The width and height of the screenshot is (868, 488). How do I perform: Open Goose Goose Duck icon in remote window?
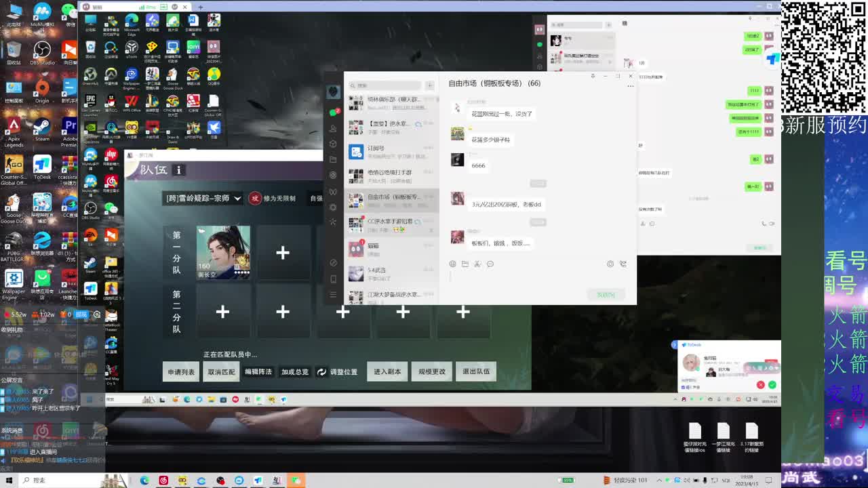click(173, 77)
